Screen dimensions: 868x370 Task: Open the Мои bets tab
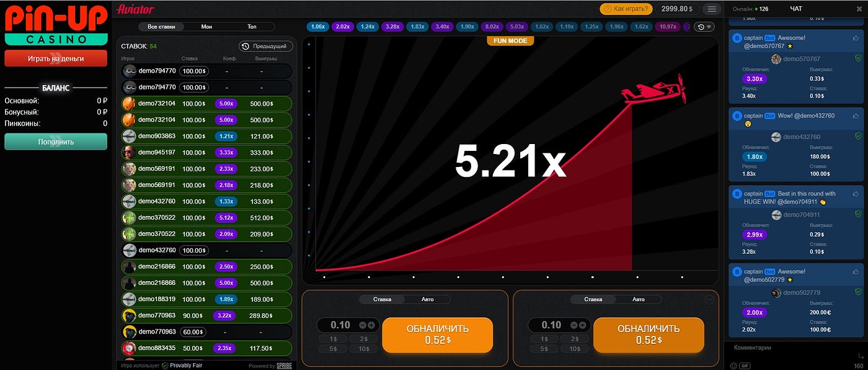click(206, 27)
